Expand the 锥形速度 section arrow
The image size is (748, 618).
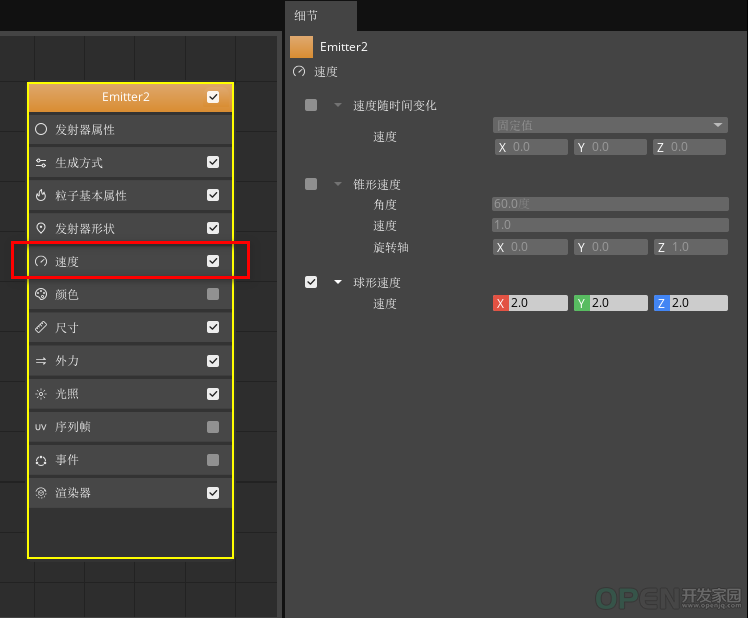338,185
